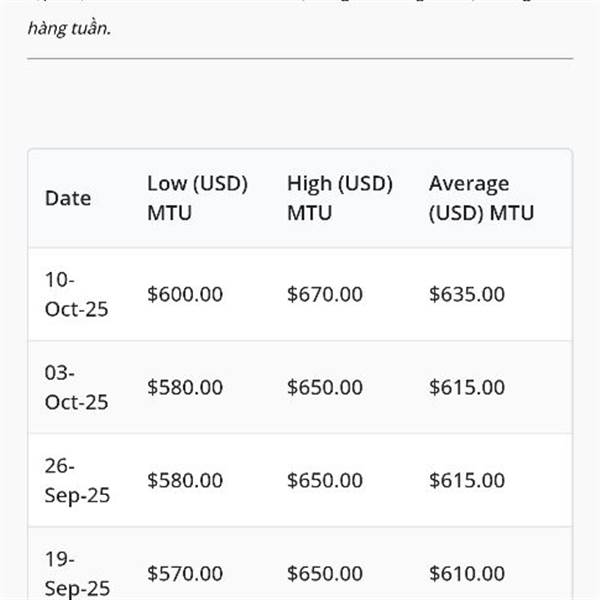
Task: Click the High (USD) MTU column header
Action: click(339, 198)
